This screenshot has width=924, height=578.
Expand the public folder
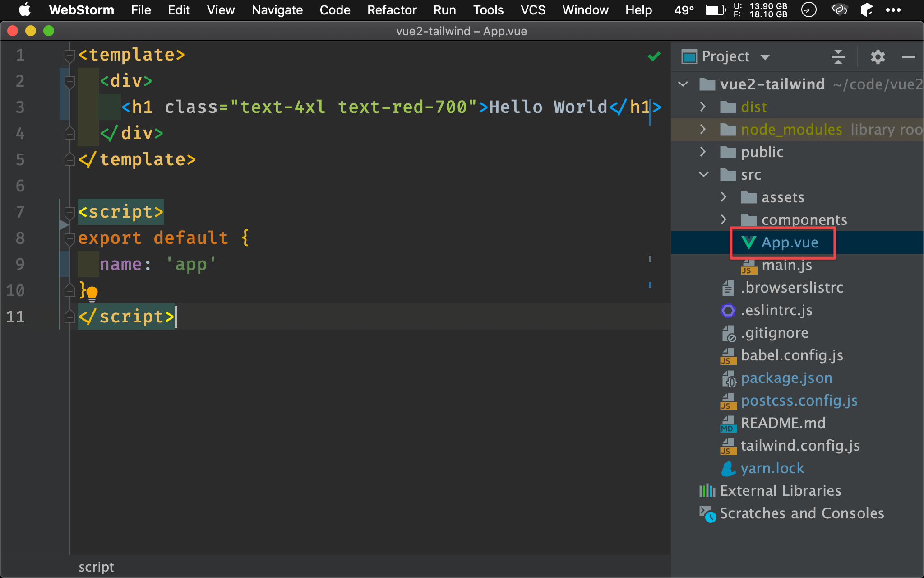click(703, 152)
